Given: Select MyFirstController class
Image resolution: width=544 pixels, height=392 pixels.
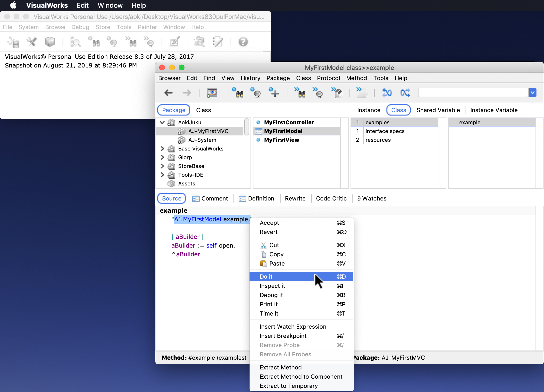Looking at the screenshot, I should pyautogui.click(x=297, y=122).
